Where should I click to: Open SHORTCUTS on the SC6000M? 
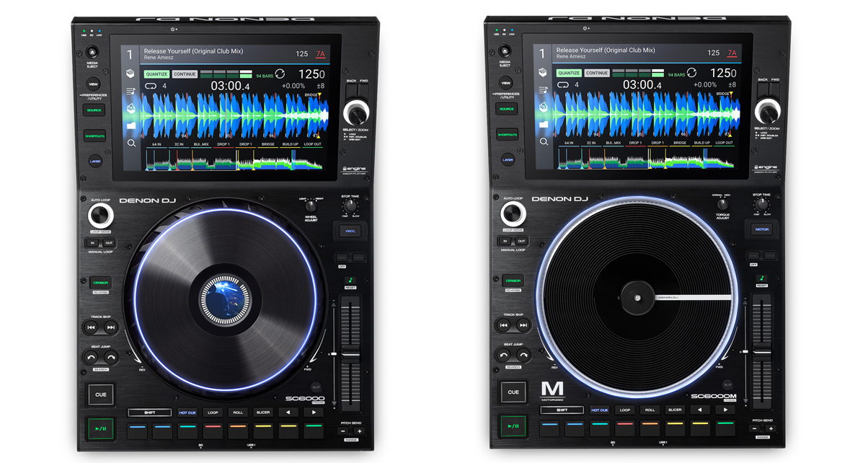tap(507, 135)
